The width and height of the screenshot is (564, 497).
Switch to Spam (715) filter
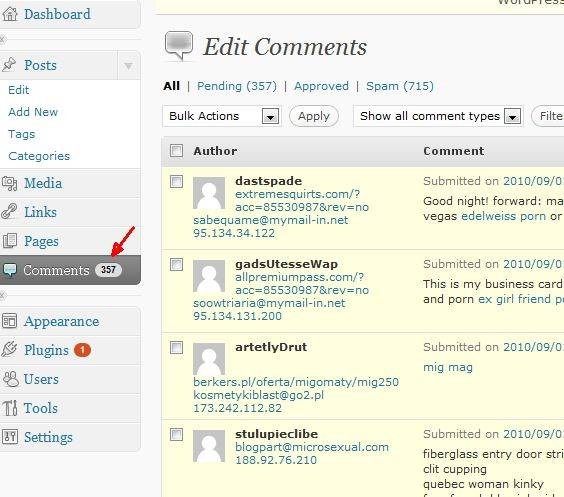pyautogui.click(x=400, y=86)
